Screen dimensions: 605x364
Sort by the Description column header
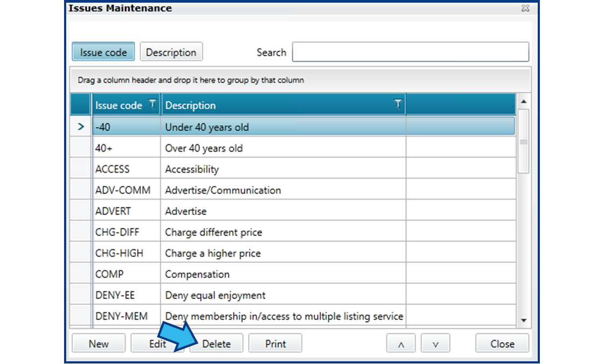[191, 105]
